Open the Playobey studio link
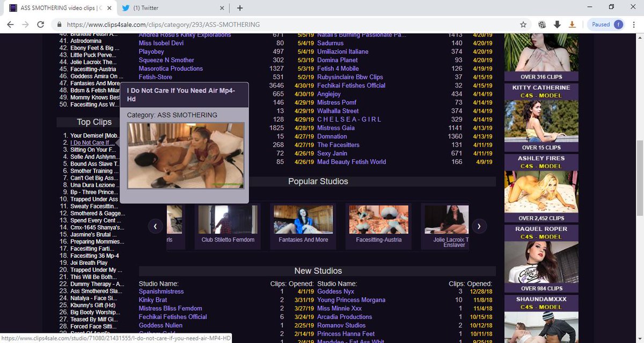The width and height of the screenshot is (644, 343). click(151, 51)
